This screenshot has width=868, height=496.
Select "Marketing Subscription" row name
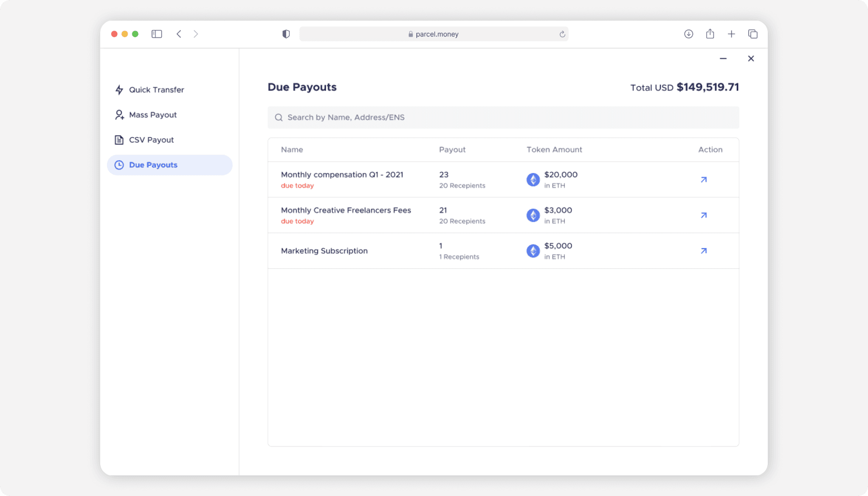point(324,251)
